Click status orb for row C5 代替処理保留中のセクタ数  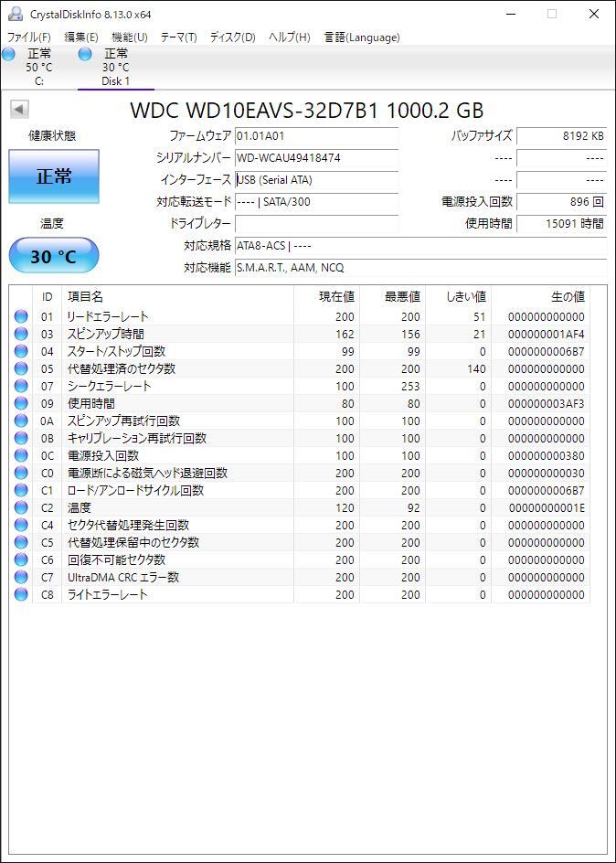(x=21, y=542)
